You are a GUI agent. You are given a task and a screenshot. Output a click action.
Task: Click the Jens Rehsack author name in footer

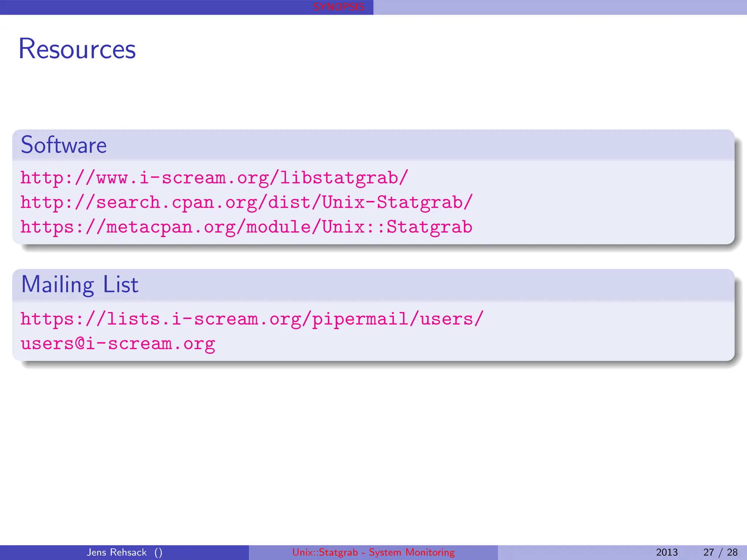(117, 552)
